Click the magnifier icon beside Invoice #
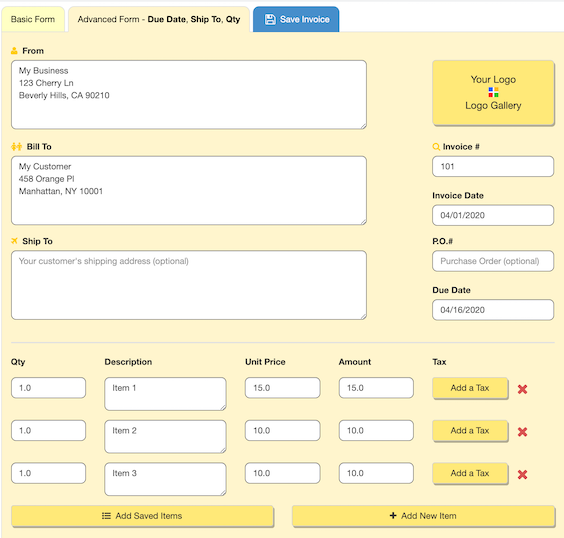 tap(436, 146)
